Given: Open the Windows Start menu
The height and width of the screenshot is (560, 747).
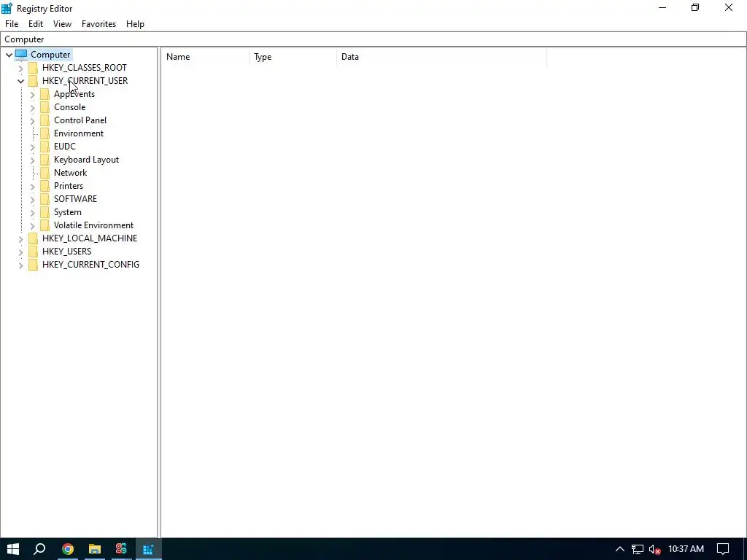Looking at the screenshot, I should point(13,549).
